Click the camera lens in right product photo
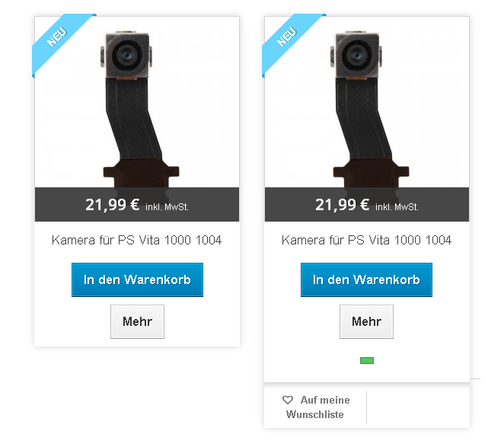 click(356, 55)
